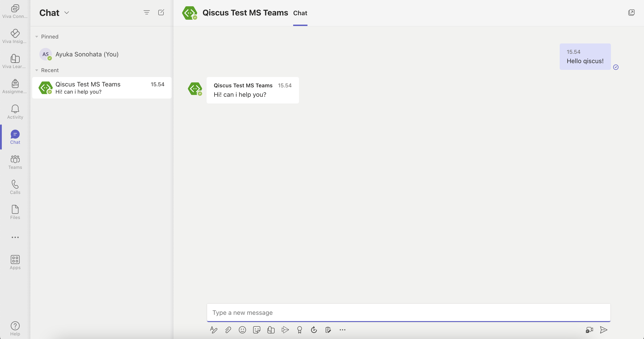Open the Updates icon in compose toolbar
Screen dimensions: 644x339
314,330
